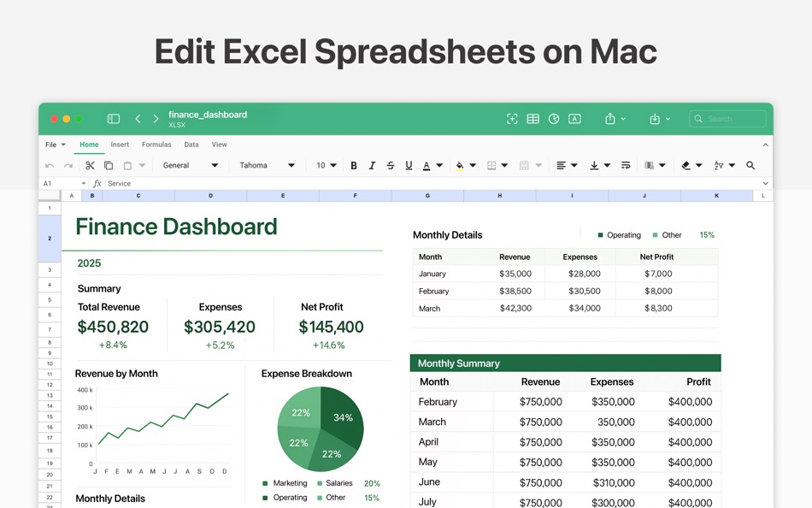Open the share button dropdown arrow
This screenshot has width=812, height=508.
click(x=624, y=119)
